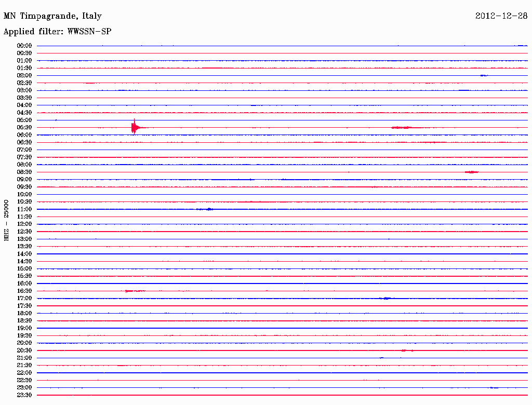
Task: Click the 21:30 time label
Action: [24, 366]
